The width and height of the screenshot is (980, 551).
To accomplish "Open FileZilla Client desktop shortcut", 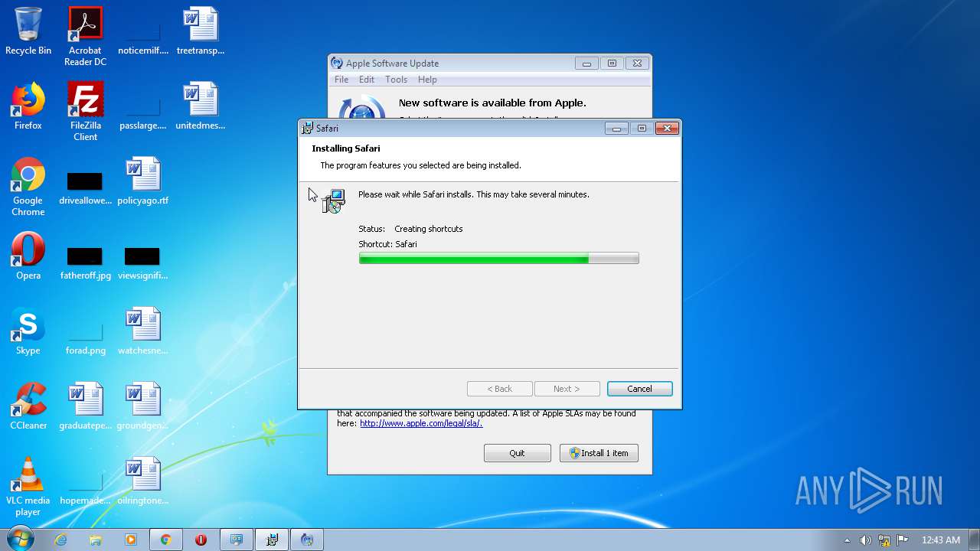I will (x=85, y=111).
